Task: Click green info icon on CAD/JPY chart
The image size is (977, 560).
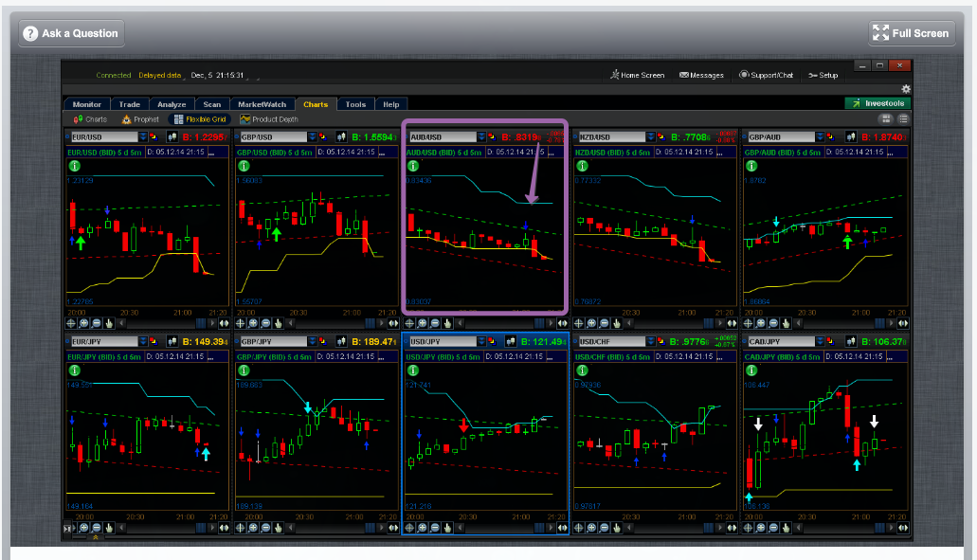Action: (x=751, y=370)
